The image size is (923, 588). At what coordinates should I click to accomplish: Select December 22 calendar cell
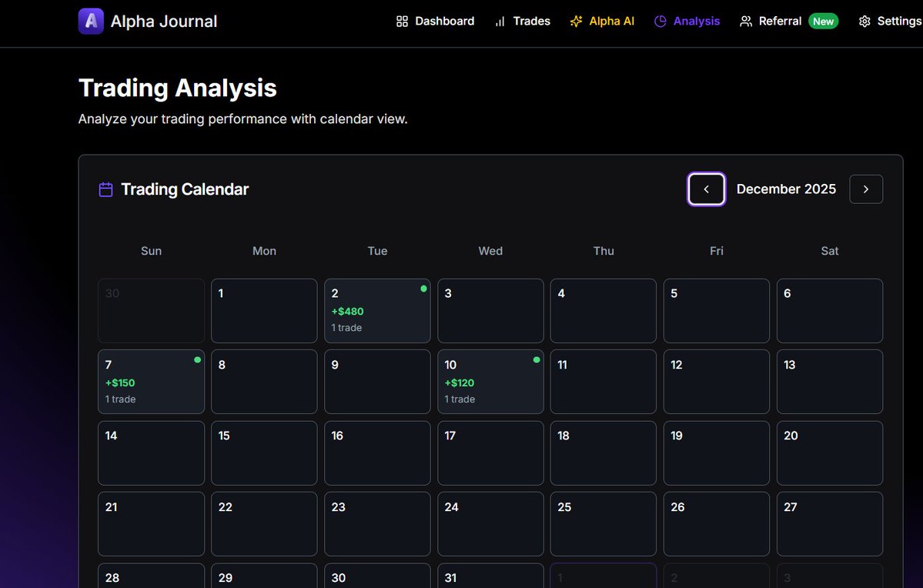tap(264, 524)
